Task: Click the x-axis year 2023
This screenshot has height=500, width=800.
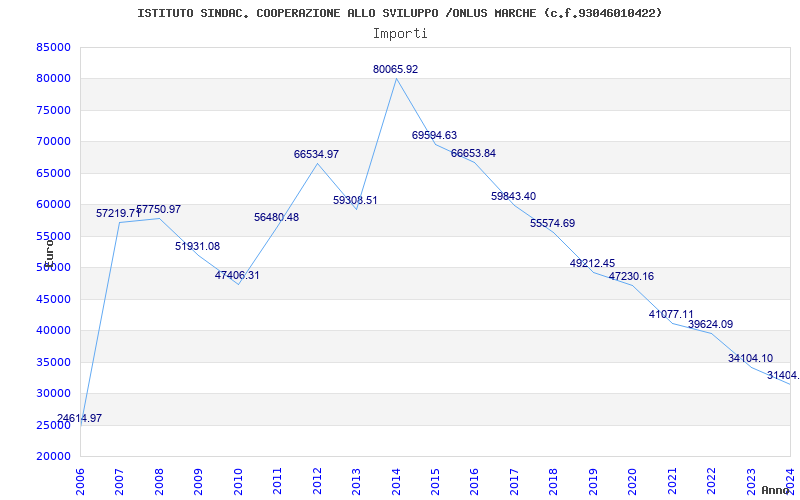Action: 751,481
